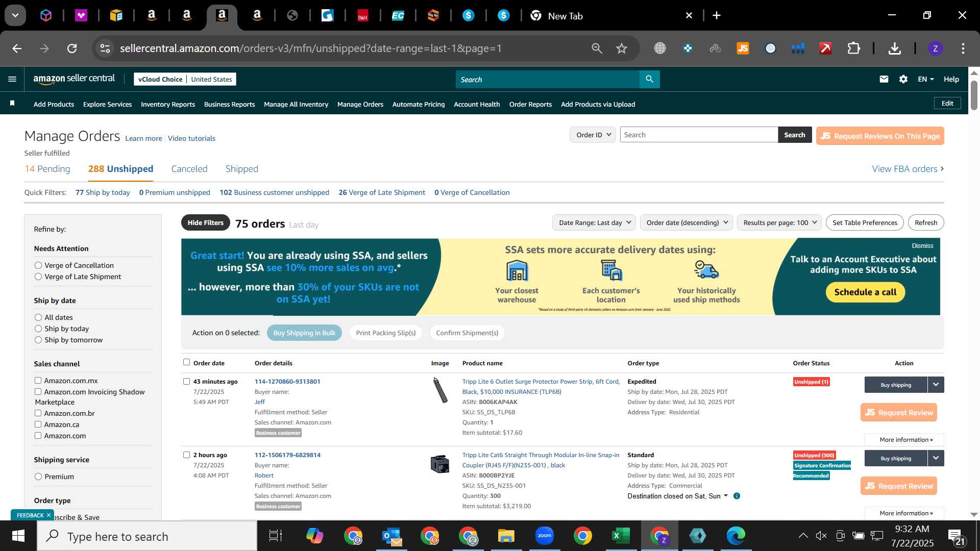
Task: Click the JS extension icon in toolbar
Action: coord(743,48)
